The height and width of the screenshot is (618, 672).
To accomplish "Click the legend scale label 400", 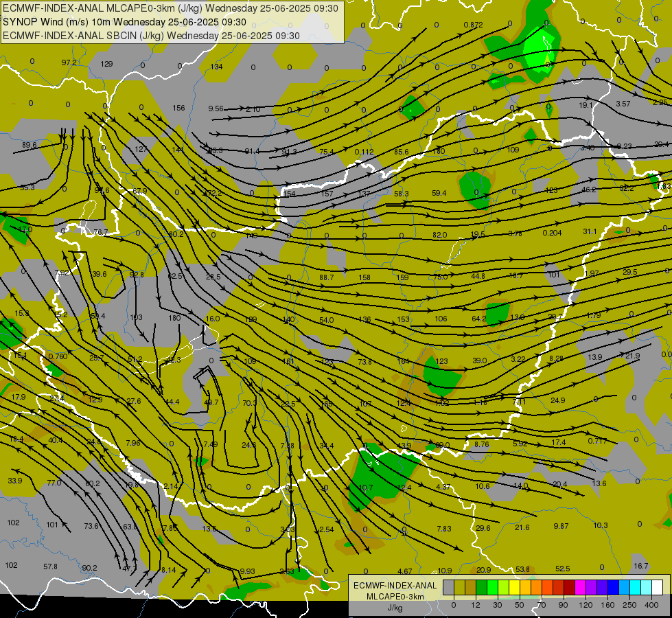I will point(652,605).
